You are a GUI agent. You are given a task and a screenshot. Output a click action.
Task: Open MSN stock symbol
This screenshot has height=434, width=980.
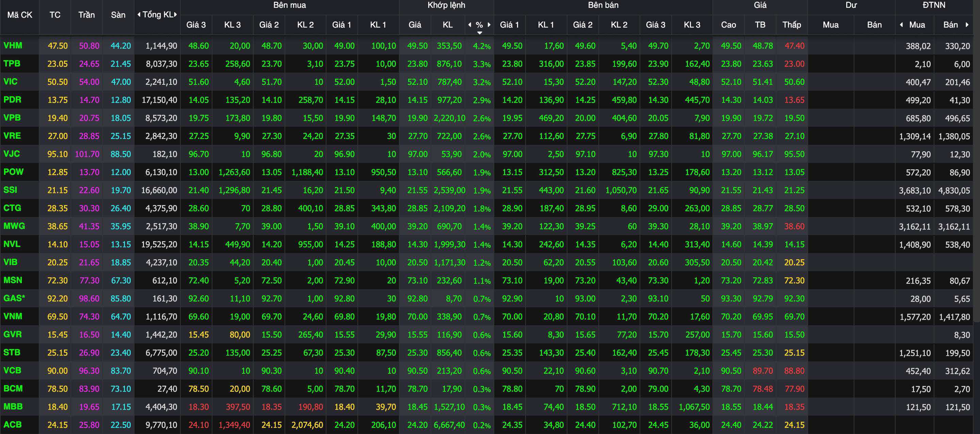click(13, 280)
